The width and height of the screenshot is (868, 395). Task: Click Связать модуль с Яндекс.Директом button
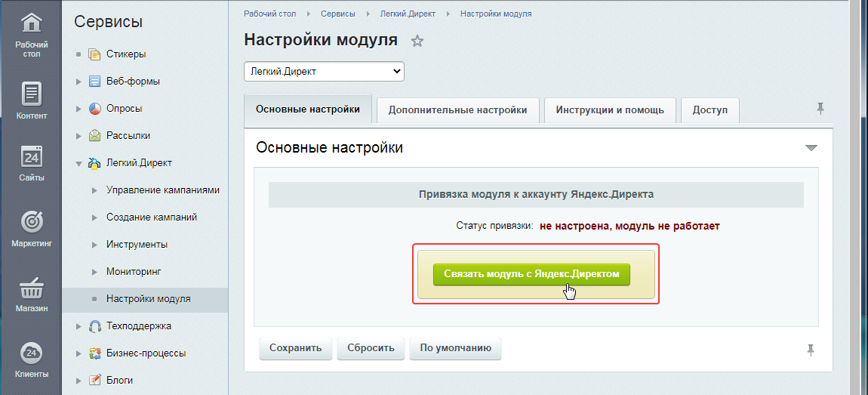point(531,274)
